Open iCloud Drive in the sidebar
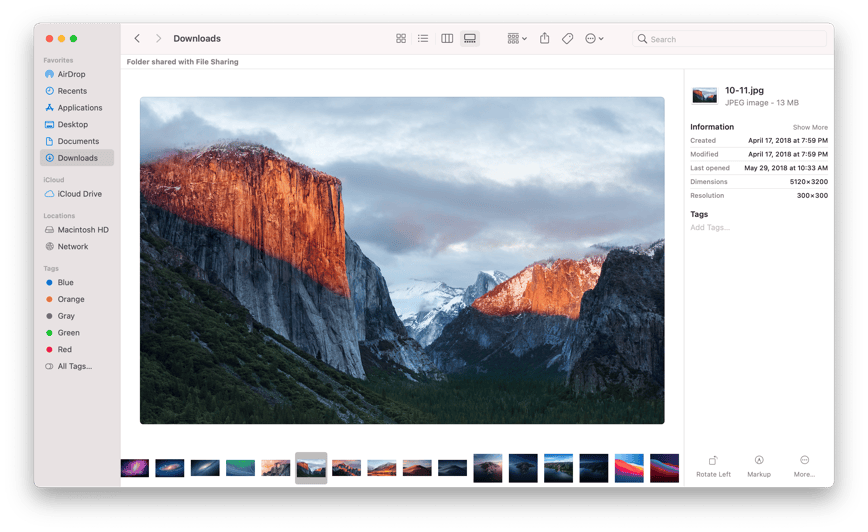 click(77, 194)
